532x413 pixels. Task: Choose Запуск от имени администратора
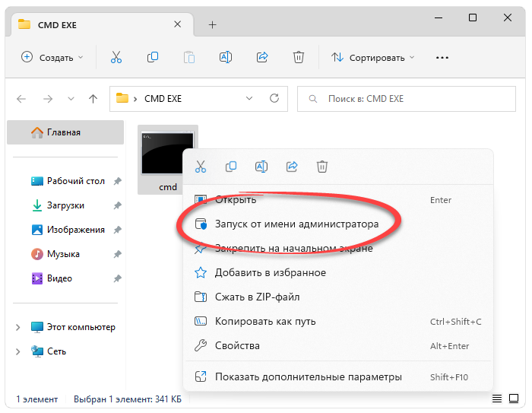(338, 224)
